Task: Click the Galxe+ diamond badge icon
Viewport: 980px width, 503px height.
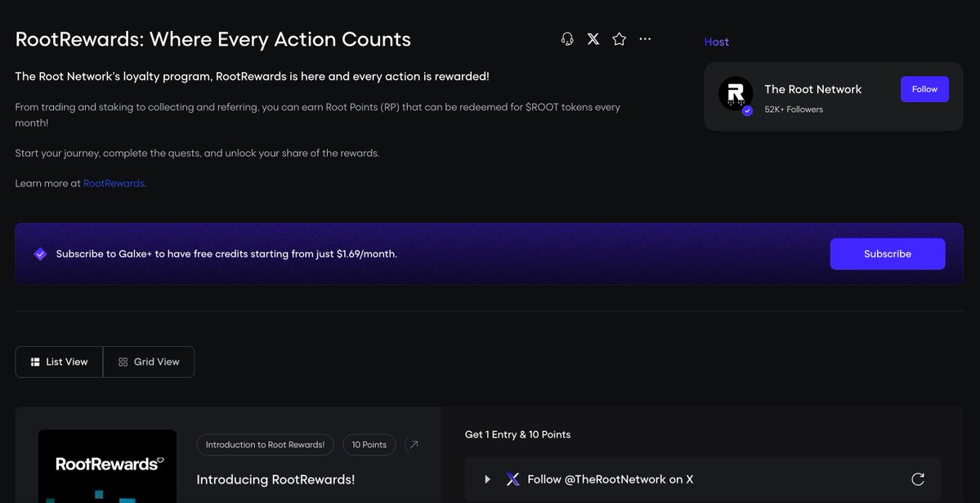Action: tap(41, 254)
